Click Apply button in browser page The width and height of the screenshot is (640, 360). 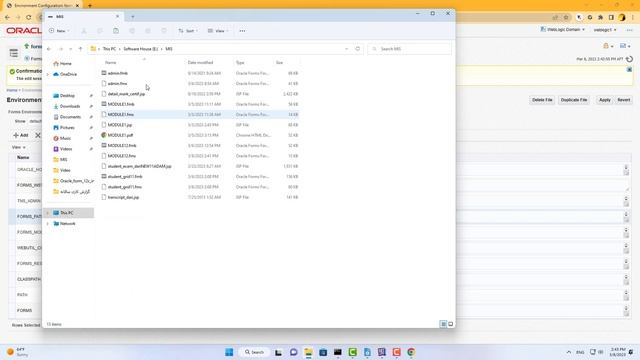(604, 100)
